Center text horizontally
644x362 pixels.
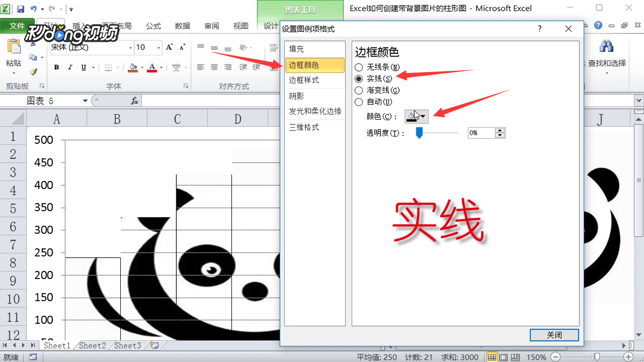(x=214, y=67)
